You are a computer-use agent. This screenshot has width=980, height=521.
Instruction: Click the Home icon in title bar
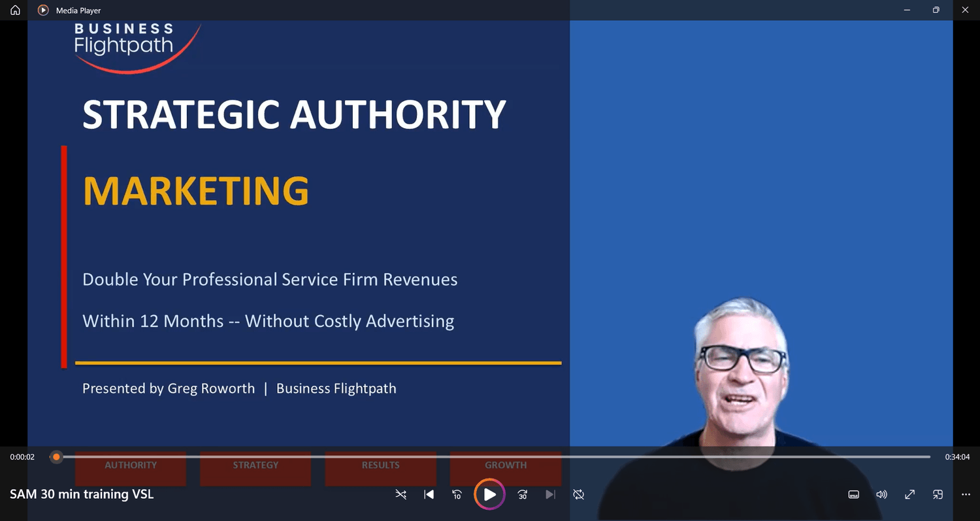click(15, 10)
